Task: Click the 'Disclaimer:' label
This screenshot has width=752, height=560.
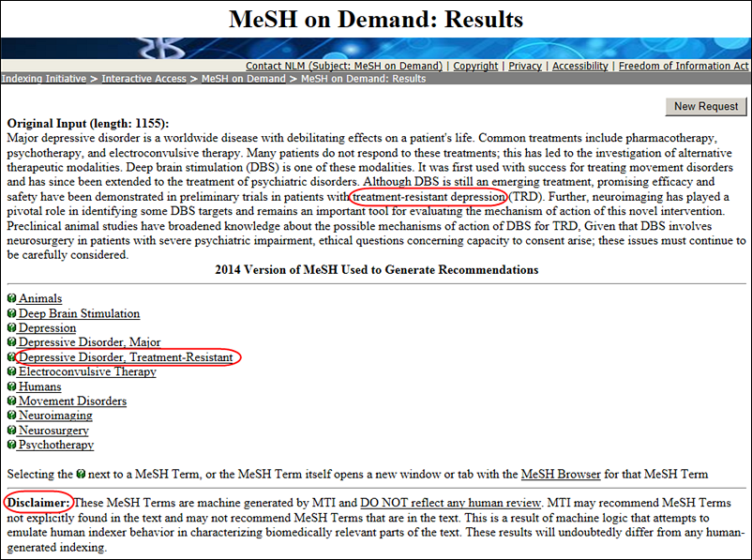Action: 38,503
